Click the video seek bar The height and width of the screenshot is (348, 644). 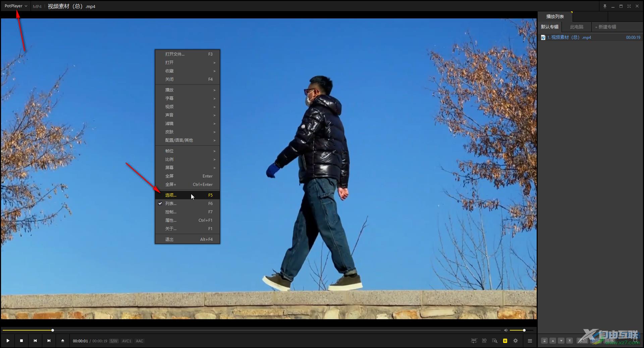252,330
